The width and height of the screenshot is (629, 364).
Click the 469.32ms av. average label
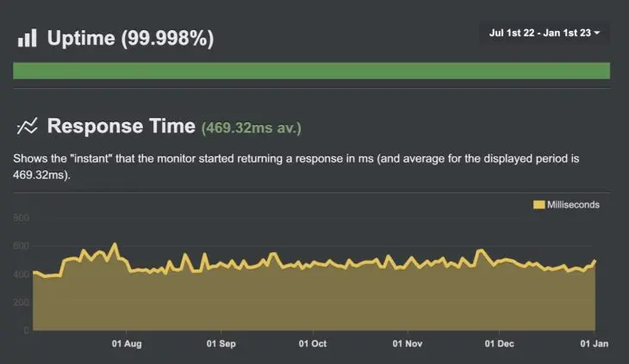point(252,128)
